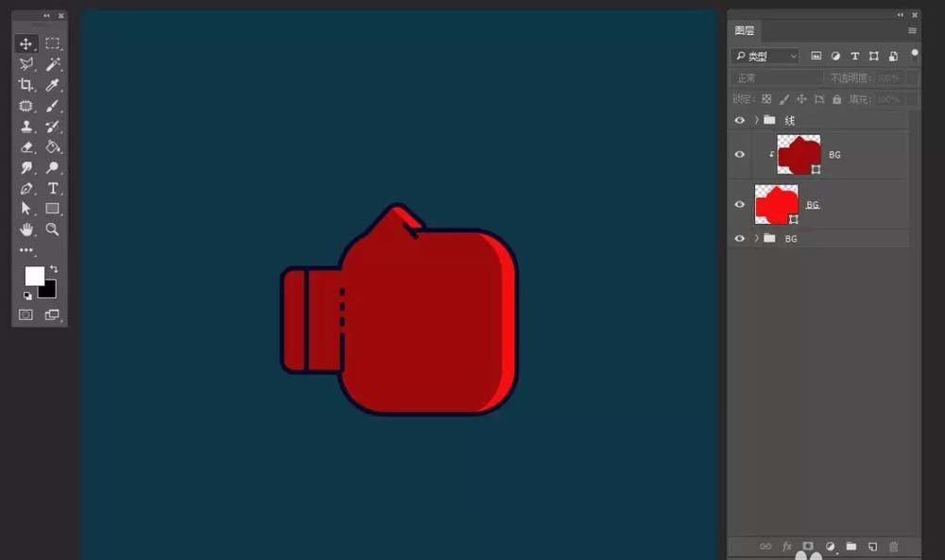Open the 类型 layer filter dropdown
The height and width of the screenshot is (560, 945).
[765, 56]
